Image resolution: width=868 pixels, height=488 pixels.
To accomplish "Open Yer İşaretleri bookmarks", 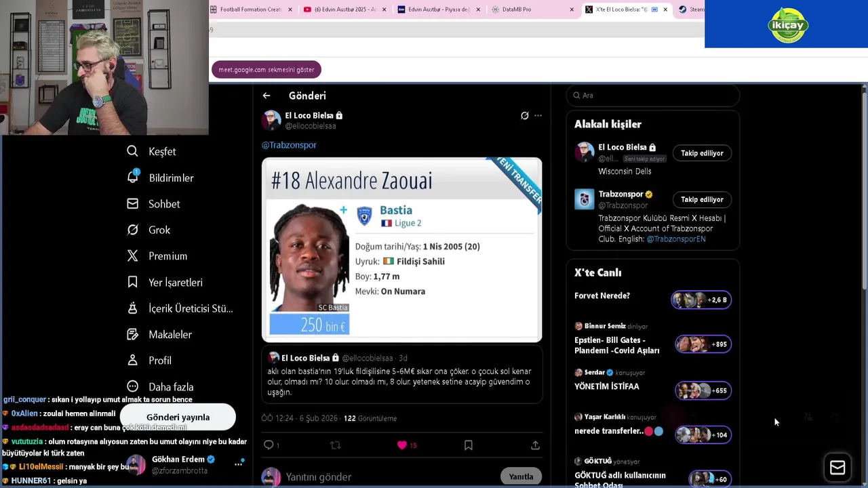I will [x=164, y=282].
